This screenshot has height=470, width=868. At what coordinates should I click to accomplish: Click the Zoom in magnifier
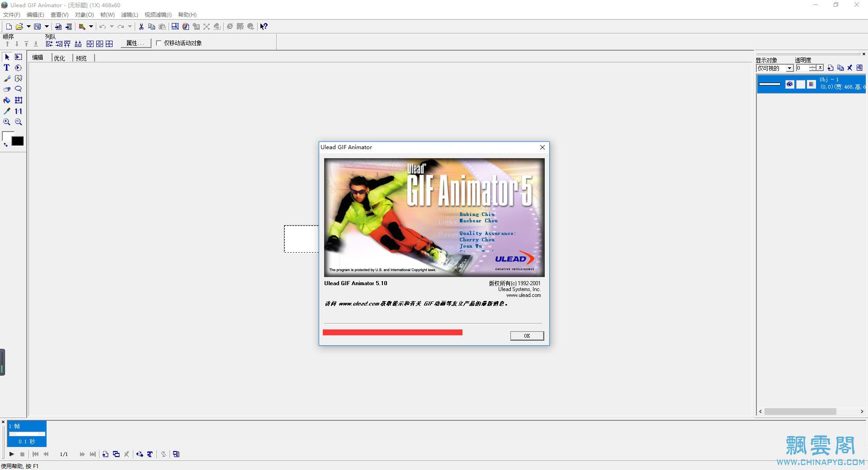7,122
